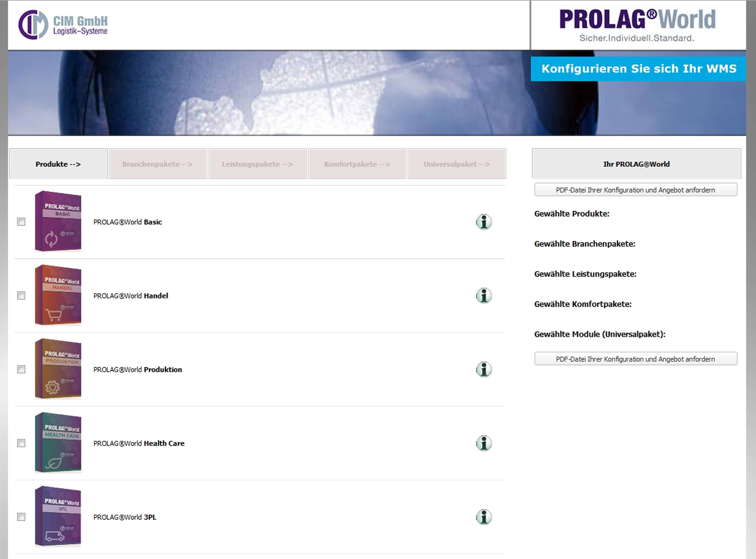The height and width of the screenshot is (559, 756).
Task: Open the Universalpaket tab
Action: [456, 164]
